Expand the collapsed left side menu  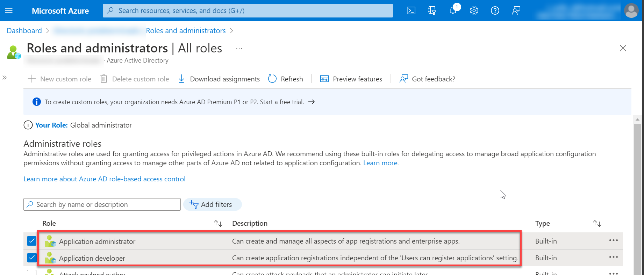5,78
